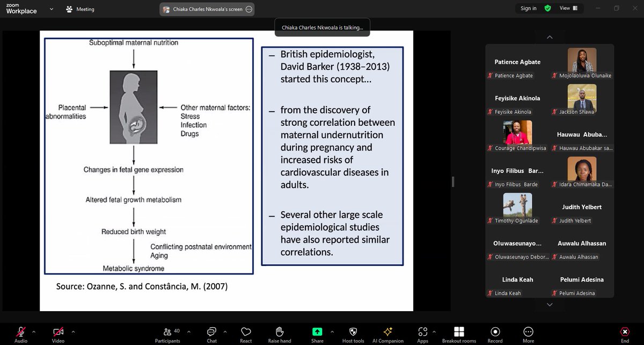Select Linda Keah's tile

point(517,281)
